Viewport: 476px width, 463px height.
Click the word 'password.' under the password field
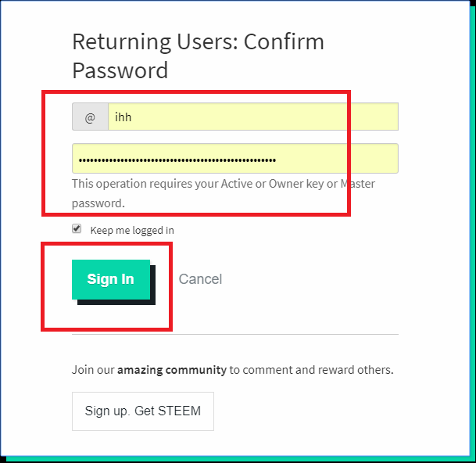click(98, 203)
